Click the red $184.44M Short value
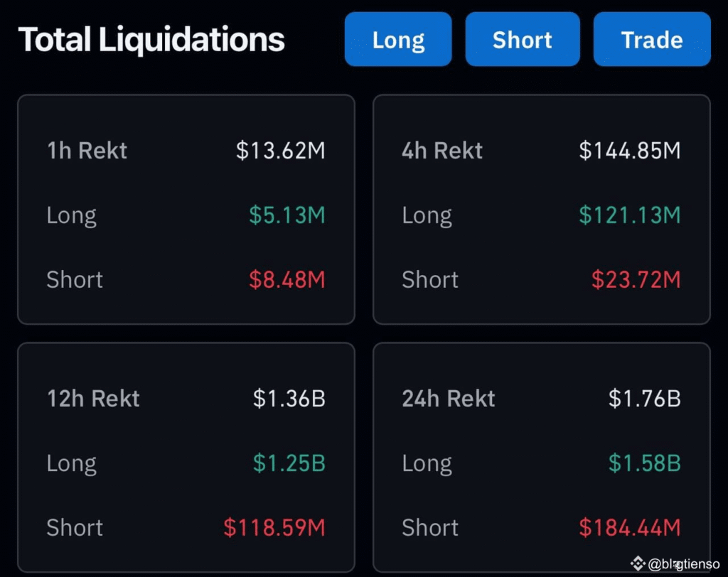Screen dimensions: 728x577 pyautogui.click(x=628, y=527)
